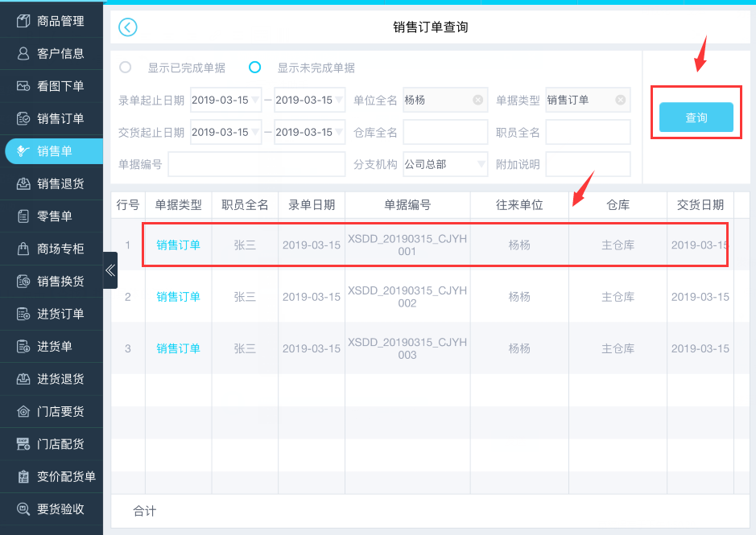Click the 单据编号 column header
The image size is (756, 535).
pyautogui.click(x=407, y=205)
